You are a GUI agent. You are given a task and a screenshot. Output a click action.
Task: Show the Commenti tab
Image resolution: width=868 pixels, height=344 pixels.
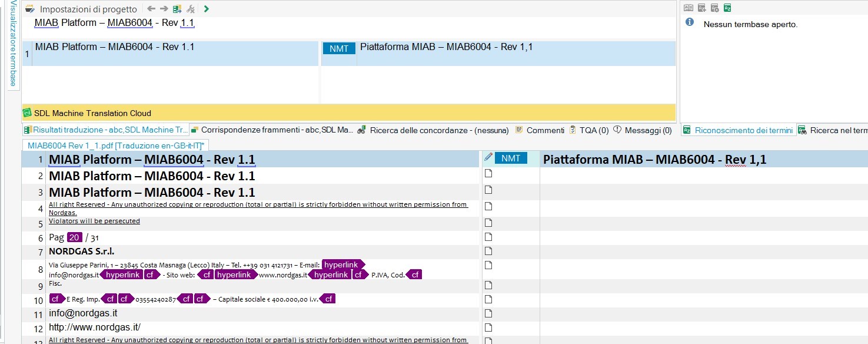click(x=540, y=130)
